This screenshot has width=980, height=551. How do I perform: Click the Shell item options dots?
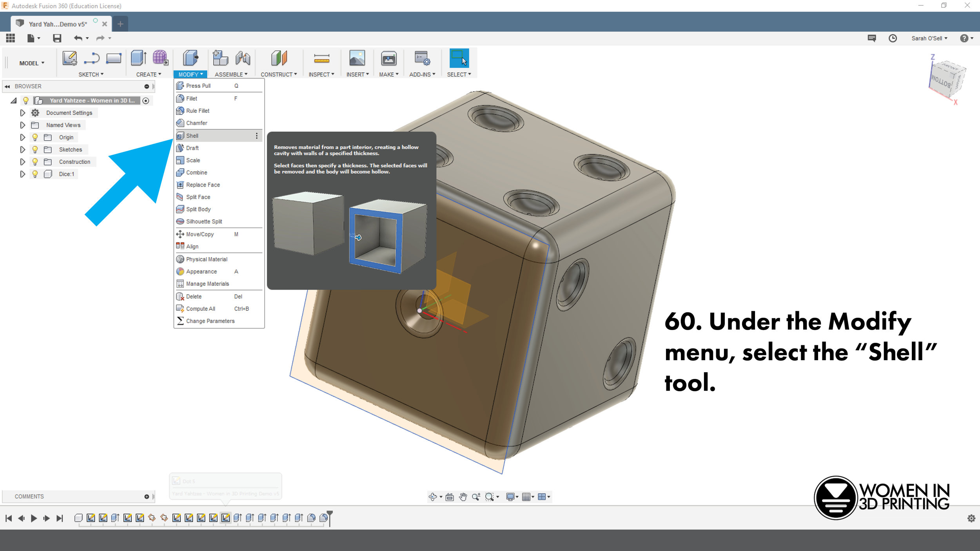tap(257, 136)
